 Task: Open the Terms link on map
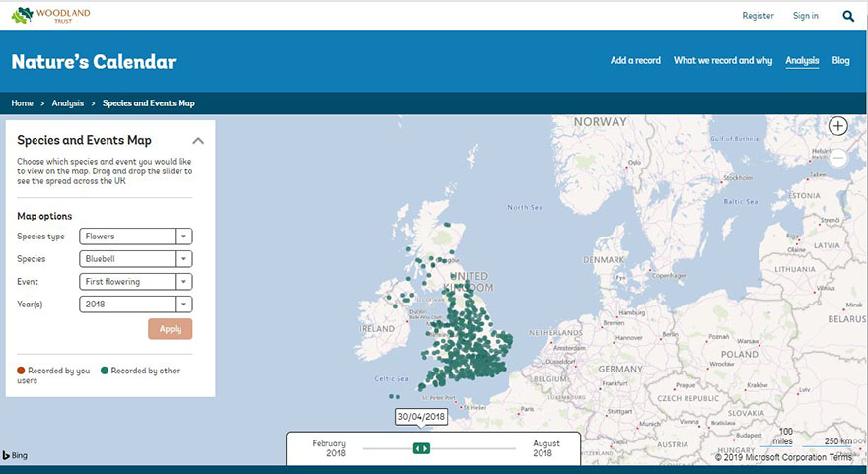[x=840, y=458]
